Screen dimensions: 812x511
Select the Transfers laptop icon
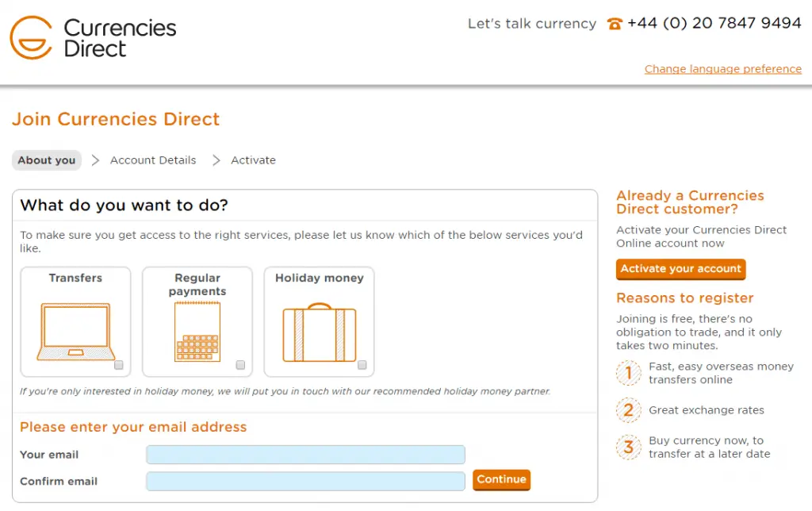(x=75, y=332)
